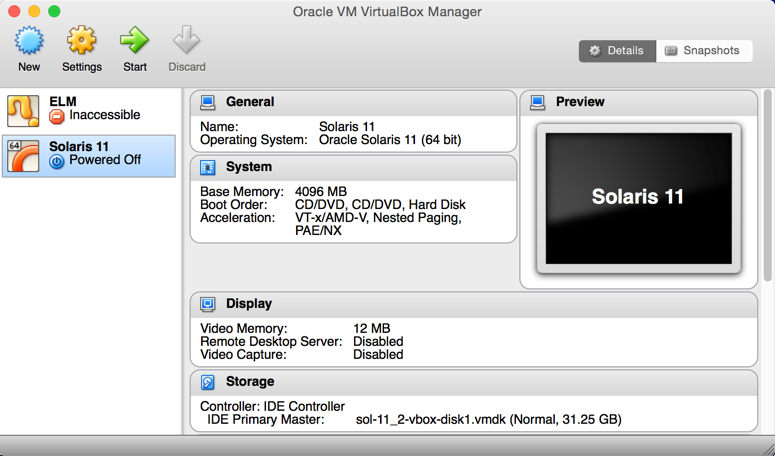Image resolution: width=775 pixels, height=456 pixels.
Task: Click the Powered Off blue status icon
Action: pos(57,162)
